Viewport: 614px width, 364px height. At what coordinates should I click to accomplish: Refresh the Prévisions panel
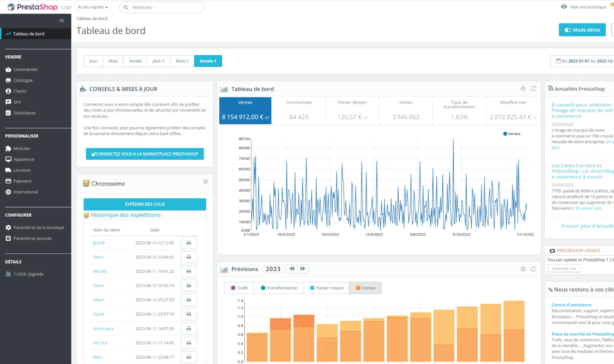pos(533,269)
